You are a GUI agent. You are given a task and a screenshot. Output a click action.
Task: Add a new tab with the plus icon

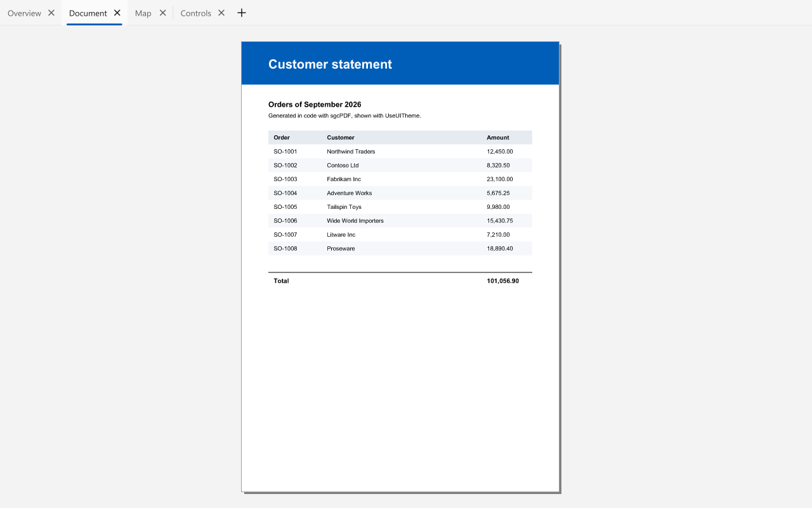(x=242, y=13)
